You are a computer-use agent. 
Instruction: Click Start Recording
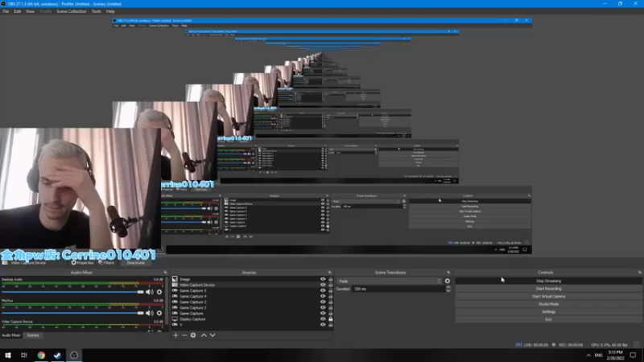(548, 289)
